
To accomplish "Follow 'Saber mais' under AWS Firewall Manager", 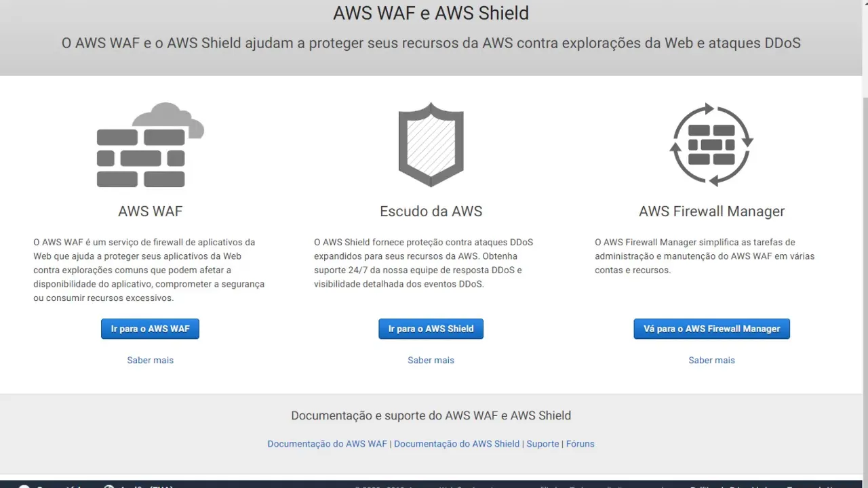I will [x=711, y=360].
